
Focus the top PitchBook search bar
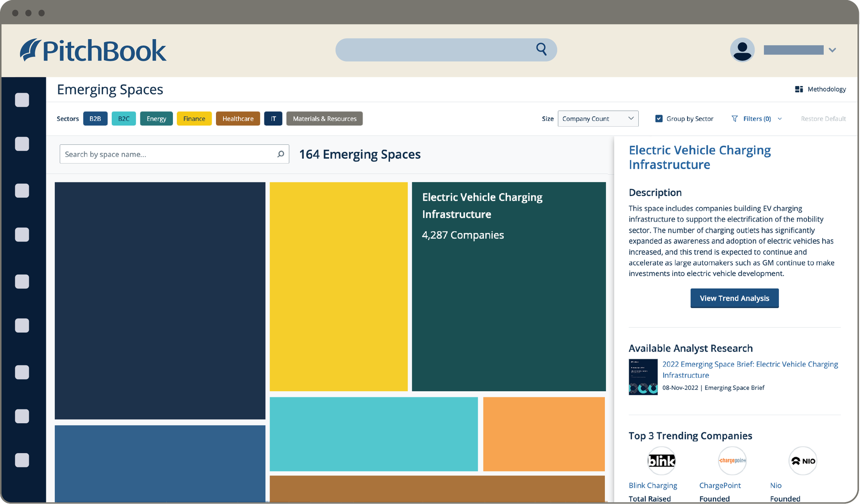(x=446, y=50)
